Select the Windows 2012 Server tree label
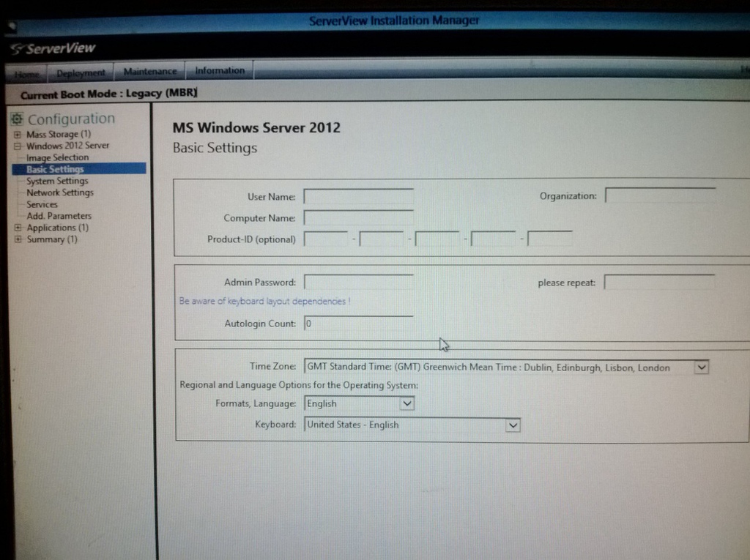Viewport: 750px width, 560px height. [67, 146]
